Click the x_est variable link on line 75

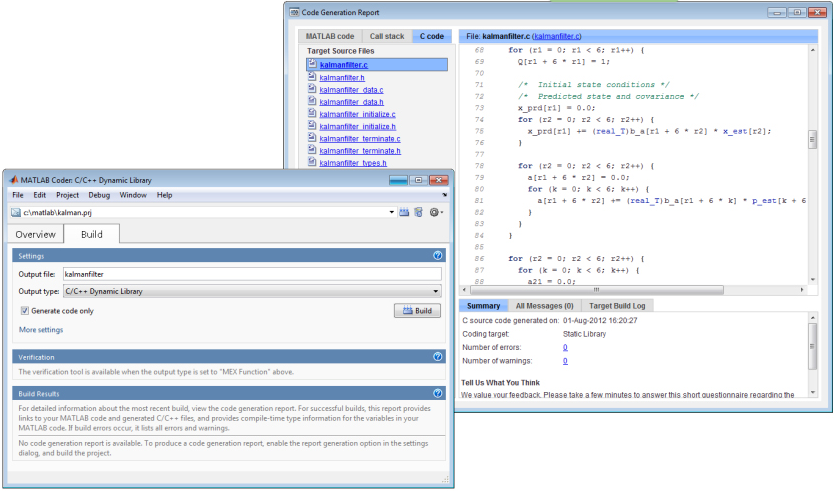pos(735,131)
